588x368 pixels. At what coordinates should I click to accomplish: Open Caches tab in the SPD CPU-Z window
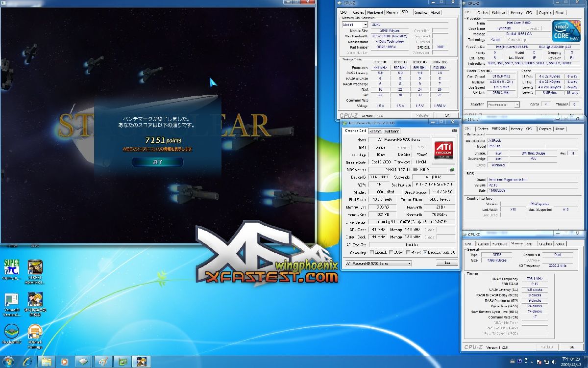pyautogui.click(x=358, y=12)
